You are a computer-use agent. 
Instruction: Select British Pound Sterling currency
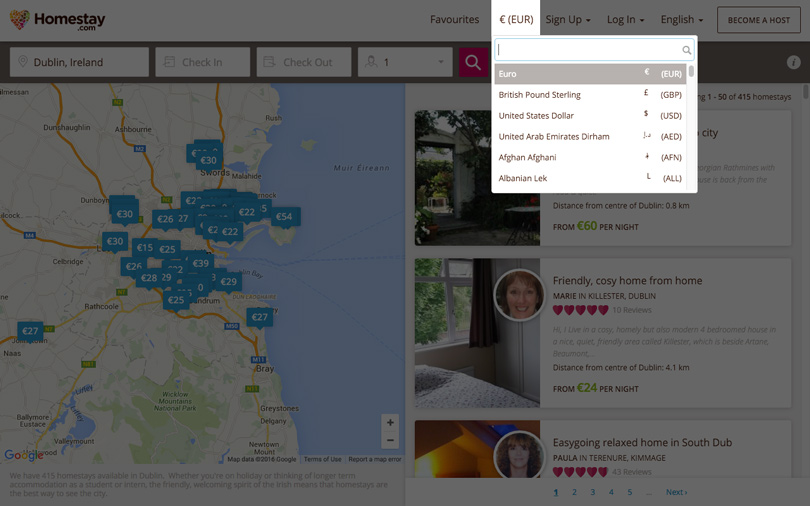[590, 95]
